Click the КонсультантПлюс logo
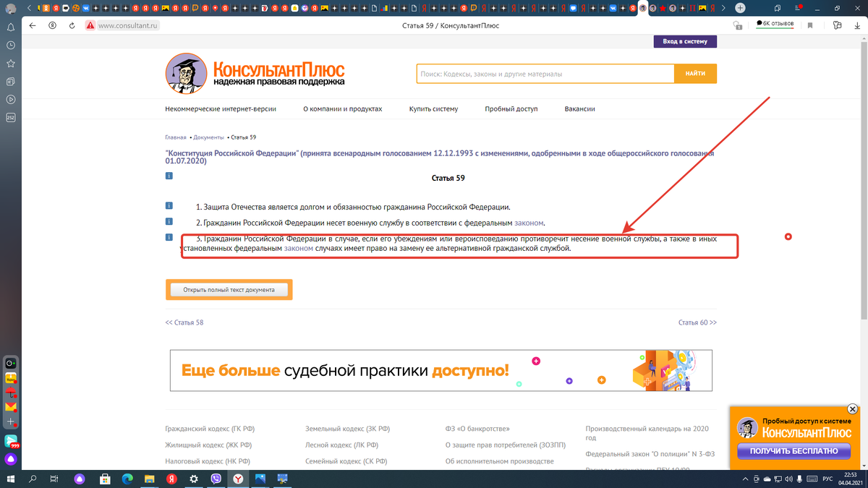 point(255,74)
